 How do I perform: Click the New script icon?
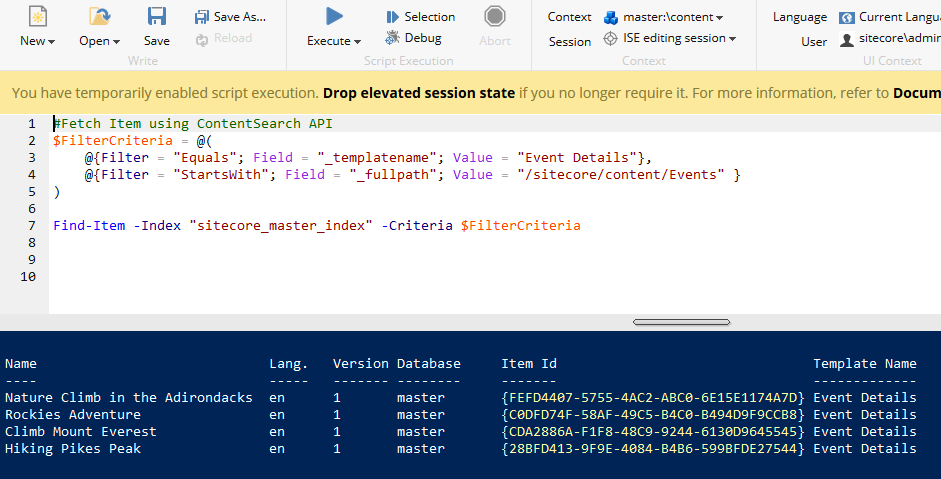pos(37,17)
